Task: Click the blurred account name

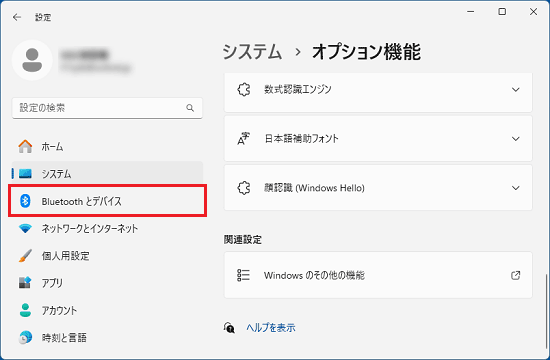Action: (85, 55)
